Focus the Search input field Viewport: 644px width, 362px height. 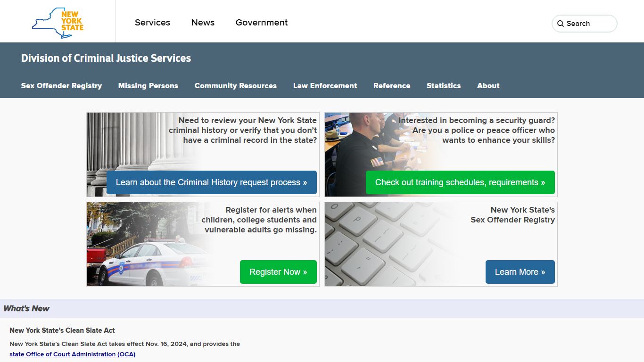585,24
